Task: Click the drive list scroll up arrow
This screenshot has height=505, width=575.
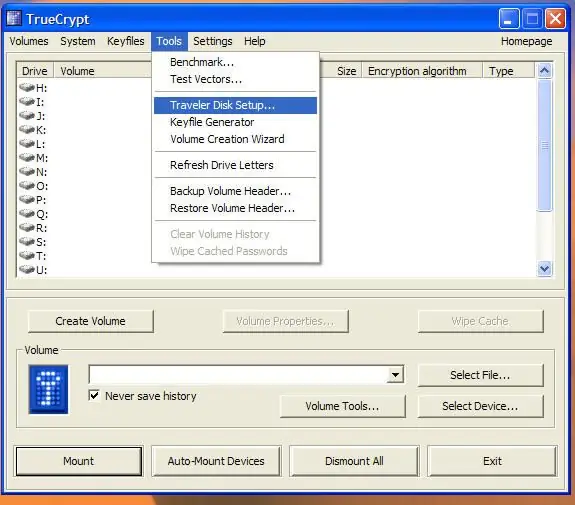Action: (x=545, y=70)
